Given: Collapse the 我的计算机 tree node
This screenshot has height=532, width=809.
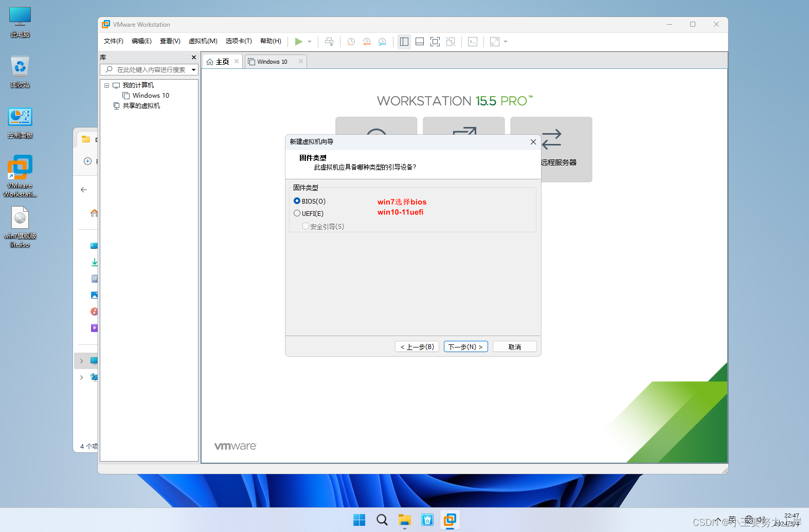Looking at the screenshot, I should (x=106, y=85).
